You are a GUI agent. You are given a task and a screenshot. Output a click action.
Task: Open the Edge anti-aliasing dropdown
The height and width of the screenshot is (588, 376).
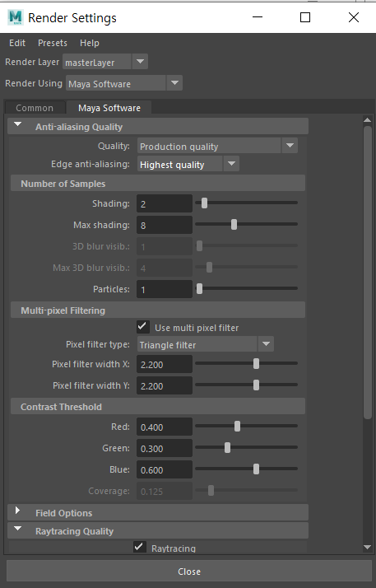188,164
